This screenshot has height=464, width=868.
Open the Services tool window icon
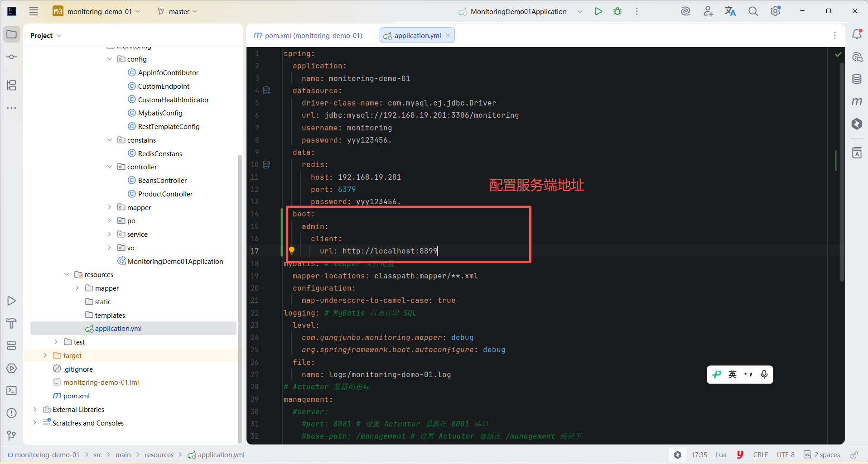pyautogui.click(x=12, y=346)
